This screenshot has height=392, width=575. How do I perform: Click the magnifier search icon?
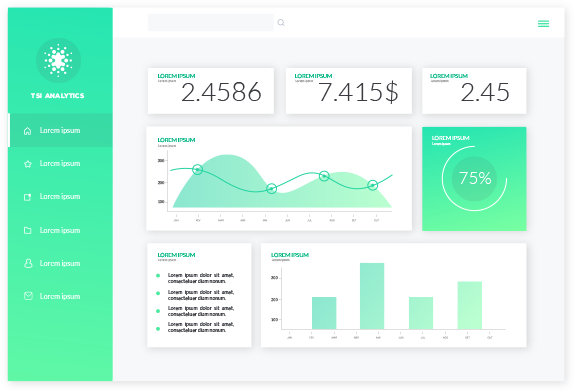pos(281,23)
